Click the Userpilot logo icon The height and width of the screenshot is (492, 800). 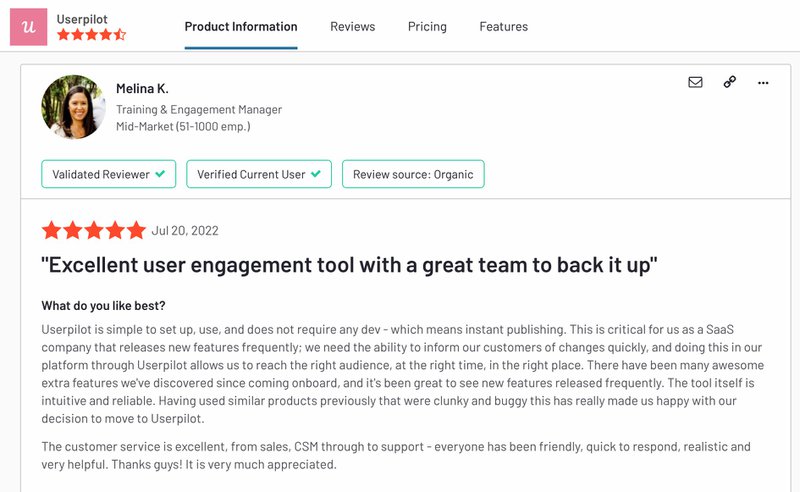28,26
